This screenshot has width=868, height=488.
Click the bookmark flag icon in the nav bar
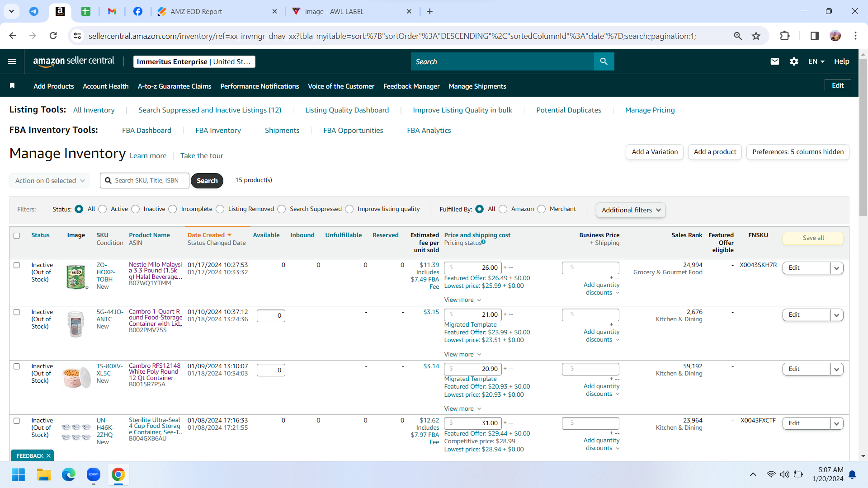tap(12, 86)
